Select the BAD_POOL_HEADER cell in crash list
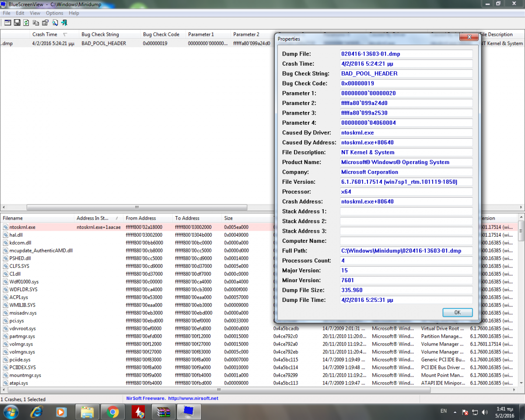The height and width of the screenshot is (420, 525). 104,43
